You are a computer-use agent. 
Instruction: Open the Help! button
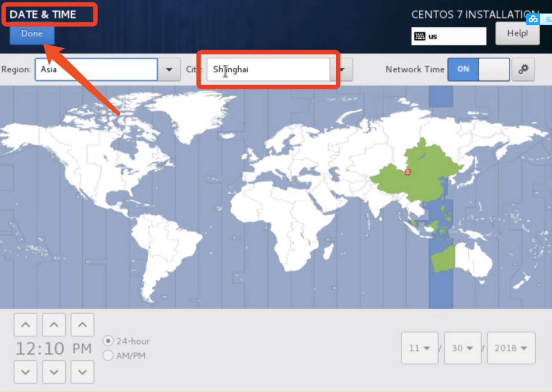(517, 33)
